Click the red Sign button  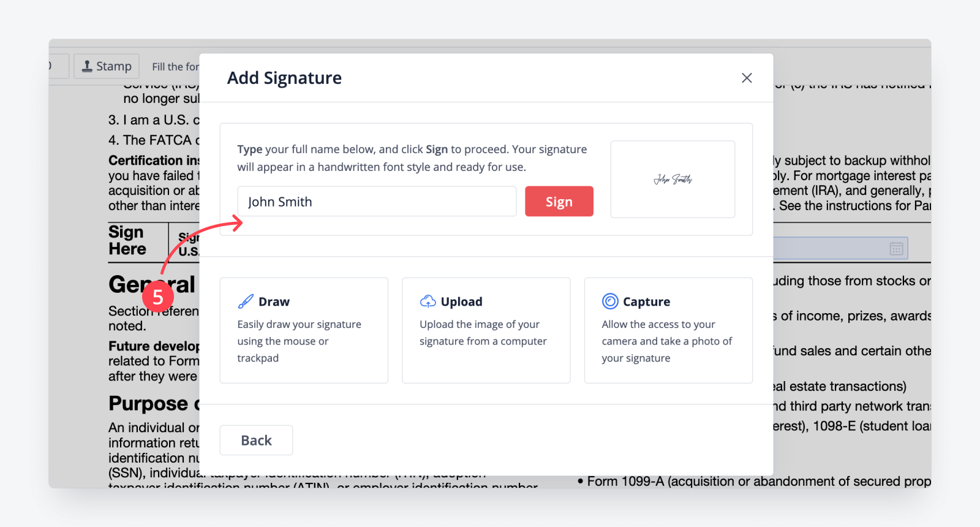559,201
